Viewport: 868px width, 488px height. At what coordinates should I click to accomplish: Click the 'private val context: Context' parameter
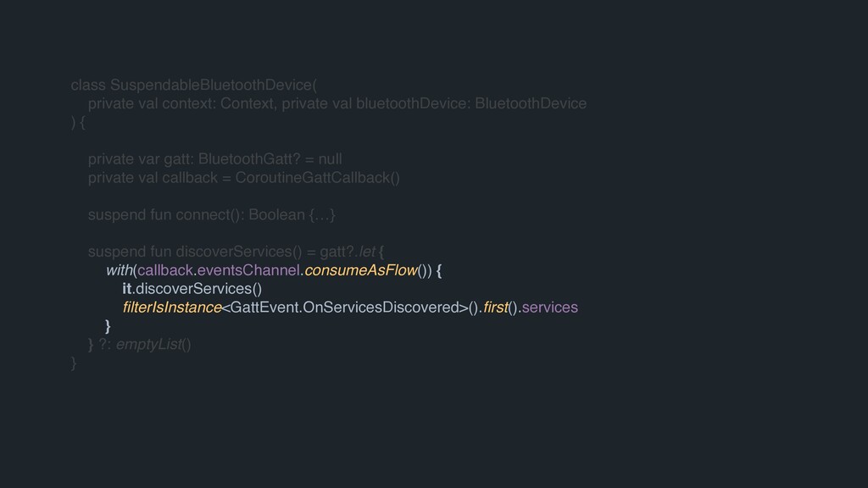click(x=181, y=103)
